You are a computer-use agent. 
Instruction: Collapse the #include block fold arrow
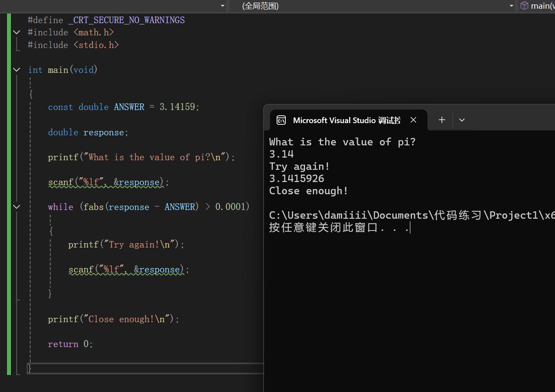click(x=17, y=32)
